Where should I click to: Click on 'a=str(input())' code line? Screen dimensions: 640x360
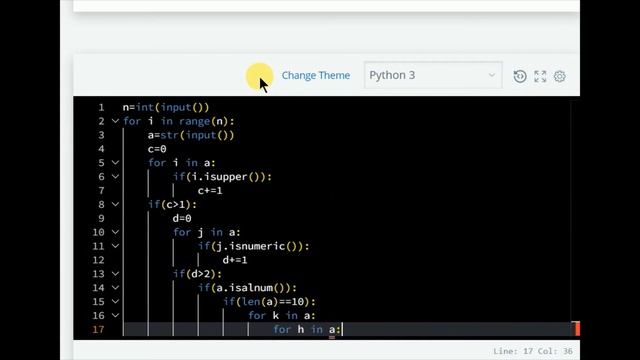pyautogui.click(x=191, y=135)
